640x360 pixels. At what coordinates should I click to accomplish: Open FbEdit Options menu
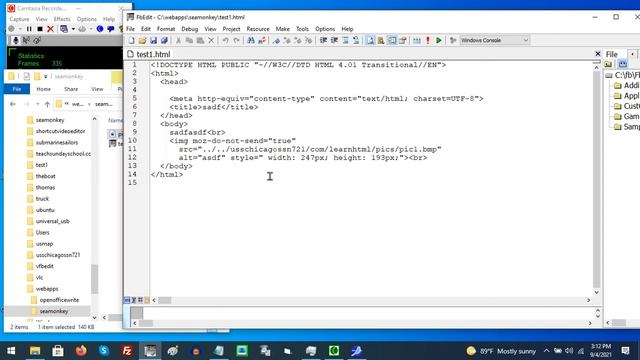coord(325,29)
